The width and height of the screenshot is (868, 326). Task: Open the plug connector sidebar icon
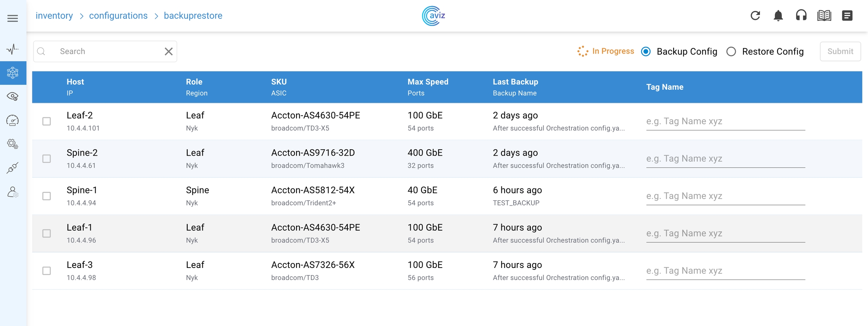pos(12,168)
